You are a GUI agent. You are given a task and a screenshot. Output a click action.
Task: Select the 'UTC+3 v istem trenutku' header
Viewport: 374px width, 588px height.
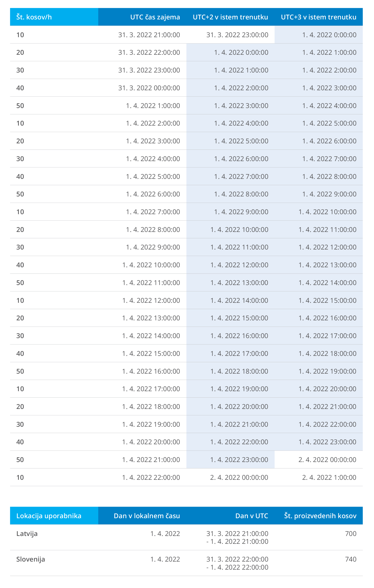(x=318, y=17)
